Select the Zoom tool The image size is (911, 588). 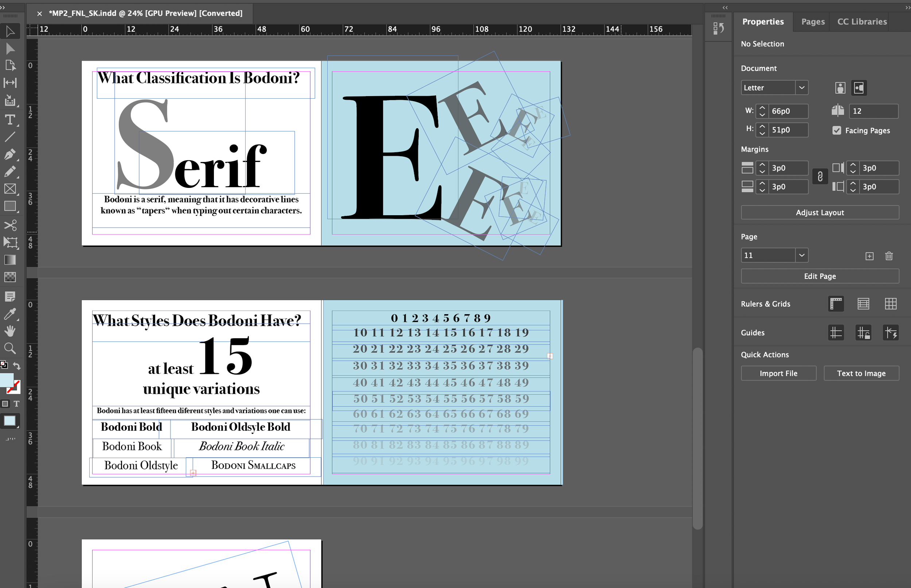click(x=10, y=348)
